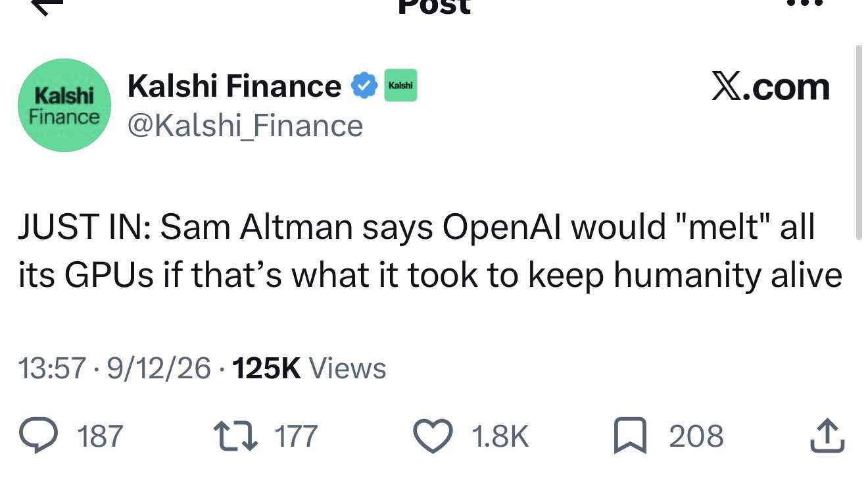This screenshot has height=477, width=868.
Task: Click the 177 reposts count
Action: [295, 436]
